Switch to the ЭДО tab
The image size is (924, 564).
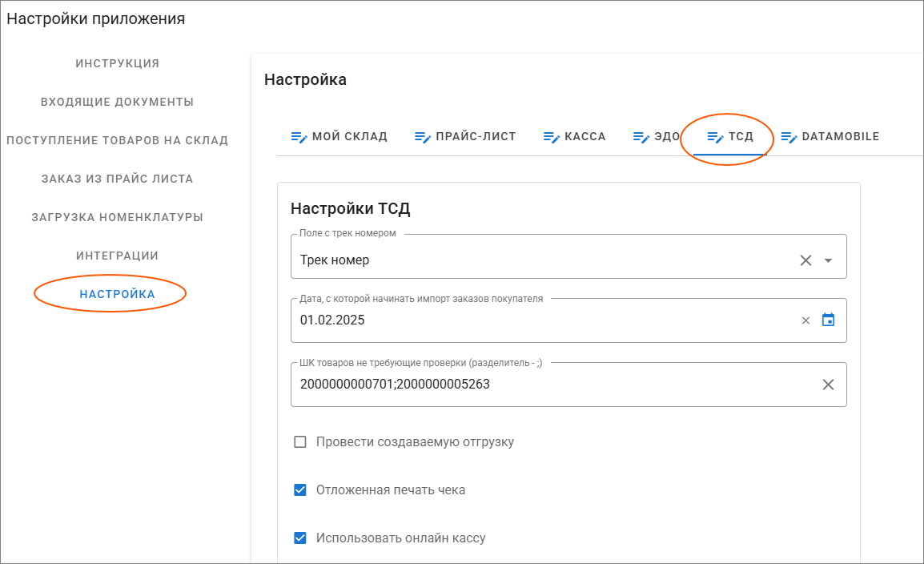pyautogui.click(x=657, y=137)
